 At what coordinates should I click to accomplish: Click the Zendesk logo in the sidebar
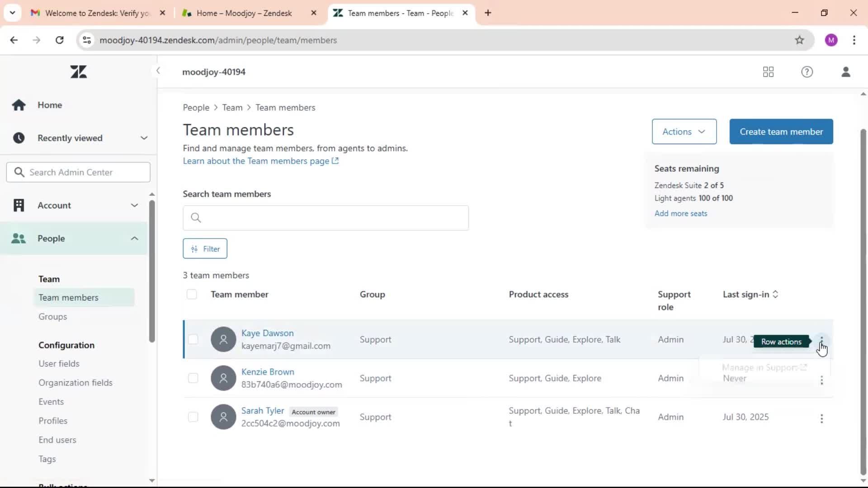pyautogui.click(x=78, y=72)
